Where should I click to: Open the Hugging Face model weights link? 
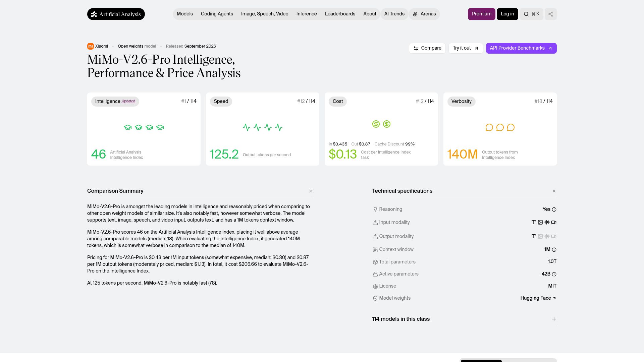538,298
